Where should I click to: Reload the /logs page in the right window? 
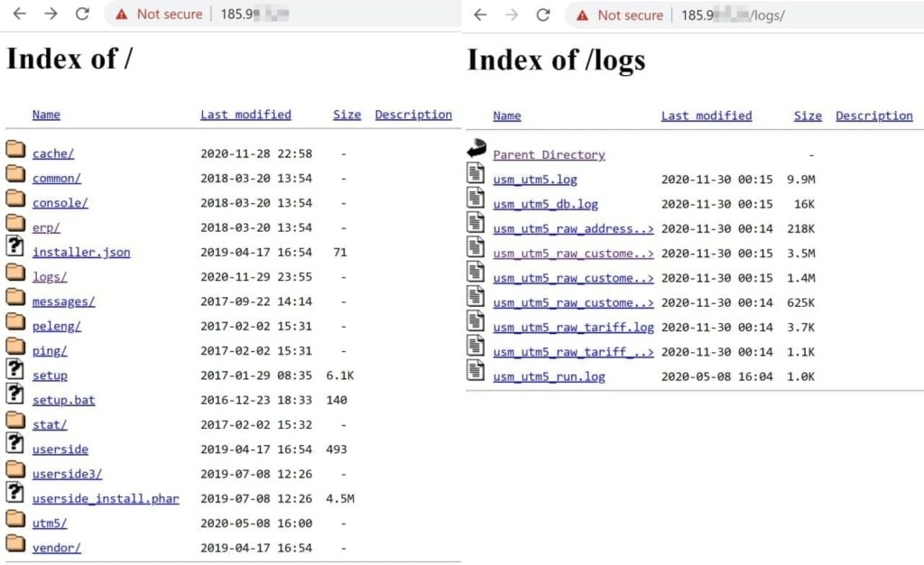(x=543, y=14)
